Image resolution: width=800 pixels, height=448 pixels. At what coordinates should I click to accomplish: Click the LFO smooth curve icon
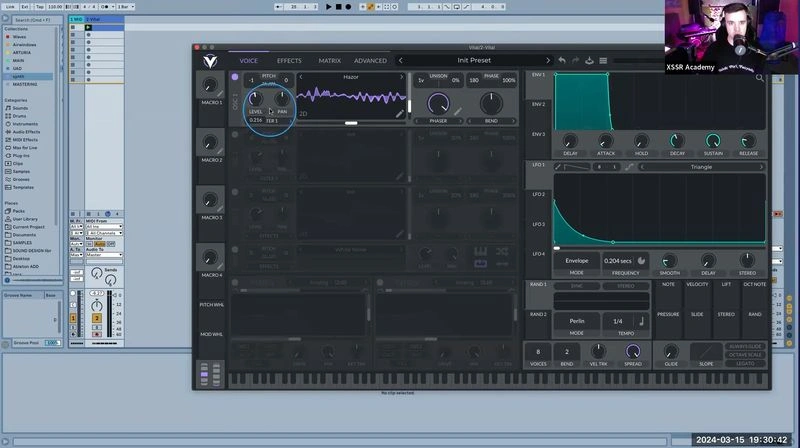click(629, 167)
